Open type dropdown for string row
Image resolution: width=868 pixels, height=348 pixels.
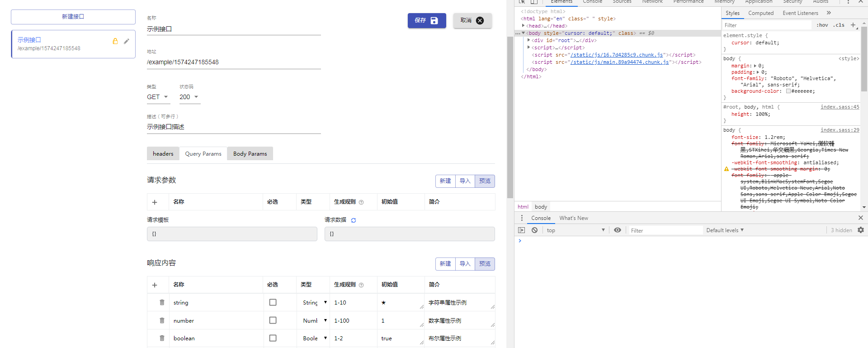click(315, 302)
